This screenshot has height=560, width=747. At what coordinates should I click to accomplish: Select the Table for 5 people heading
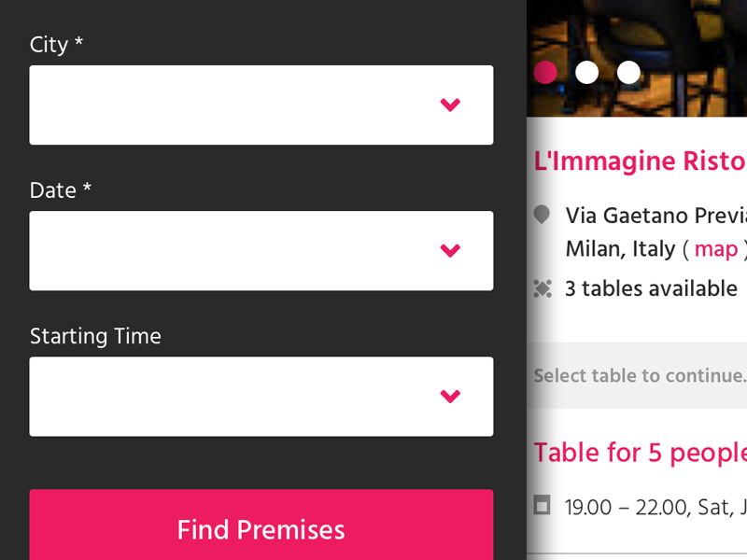[x=640, y=453]
